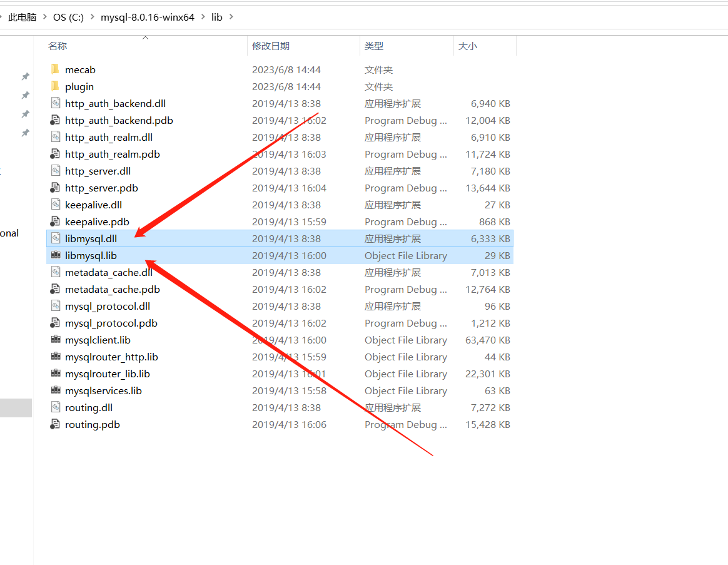Select metadata_cache.pdb file icon

tap(55, 289)
